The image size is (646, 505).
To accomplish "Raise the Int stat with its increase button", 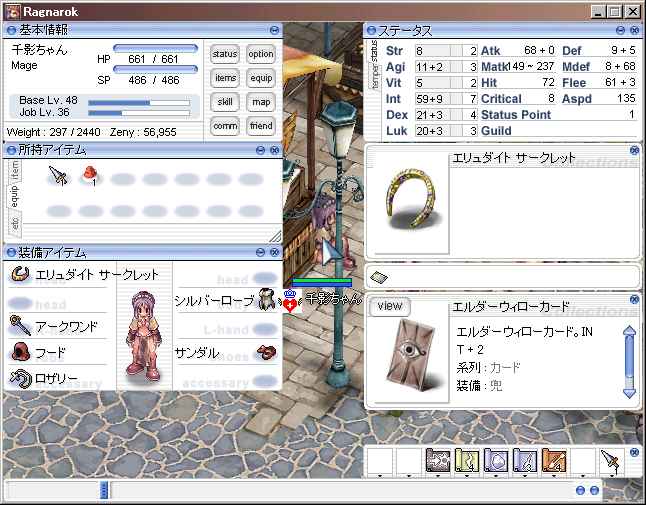I will (456, 99).
